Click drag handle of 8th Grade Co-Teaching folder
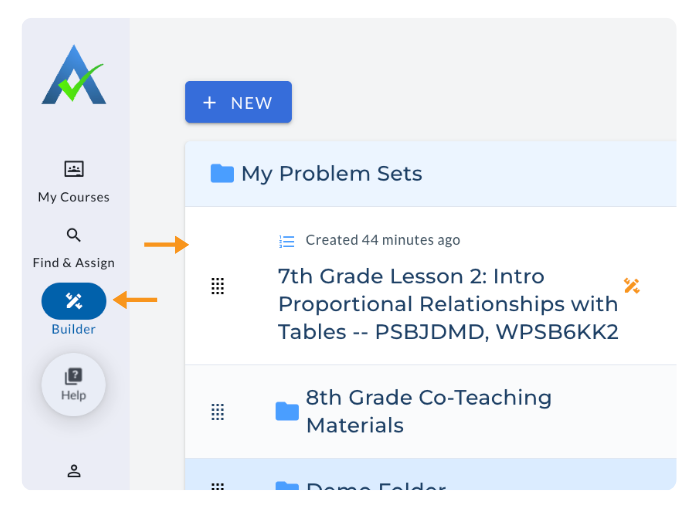This screenshot has height=508, width=698. point(217,411)
